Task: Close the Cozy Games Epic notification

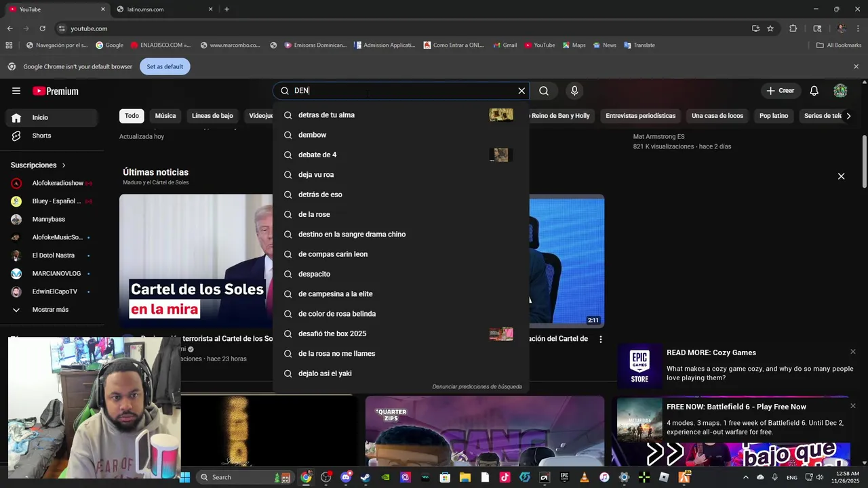Action: point(853,352)
